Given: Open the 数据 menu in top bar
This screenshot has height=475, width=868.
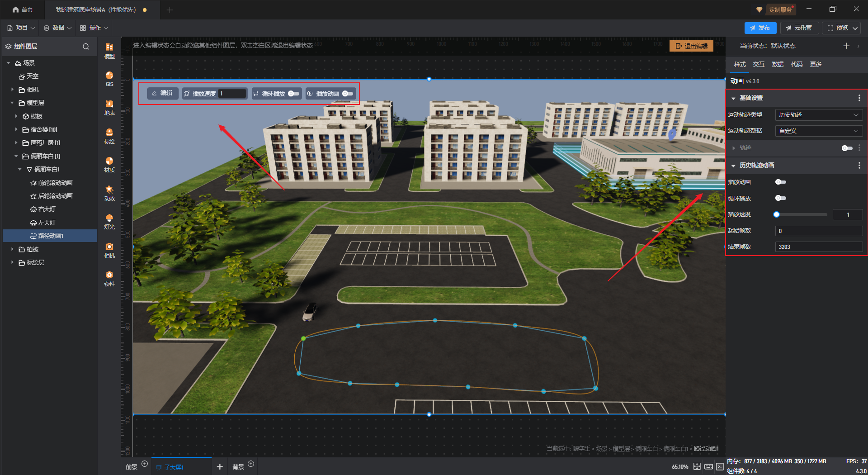Looking at the screenshot, I should [58, 28].
